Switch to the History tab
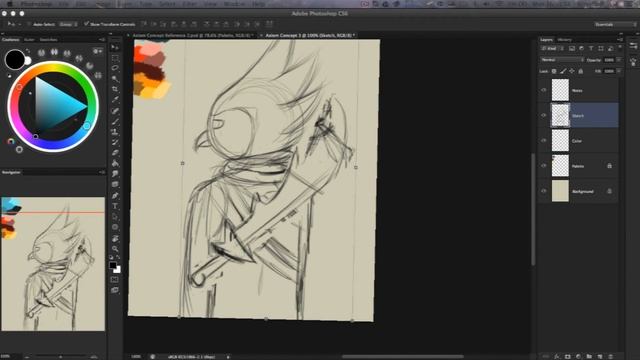640x360 pixels. (x=564, y=40)
